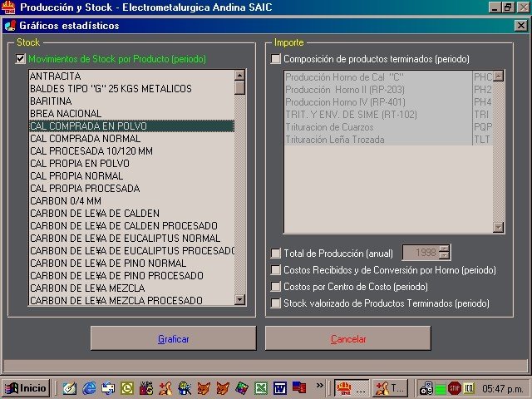The image size is (532, 399).
Task: Select Producción Horno de Cal "C" row
Action: tap(388, 77)
